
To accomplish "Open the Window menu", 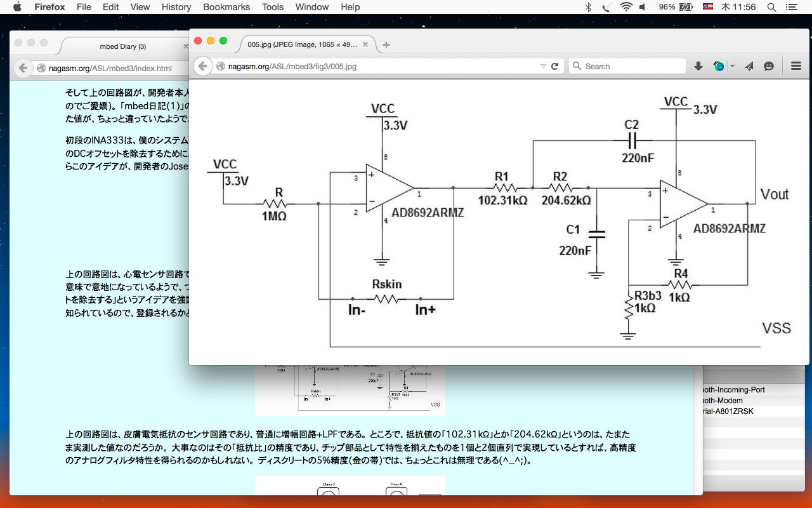I will [x=312, y=7].
